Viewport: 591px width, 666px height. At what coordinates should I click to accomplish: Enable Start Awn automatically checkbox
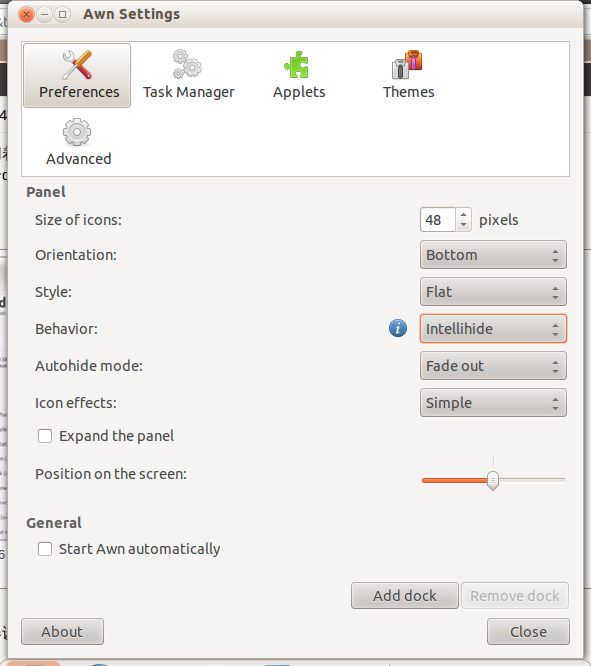[x=45, y=549]
